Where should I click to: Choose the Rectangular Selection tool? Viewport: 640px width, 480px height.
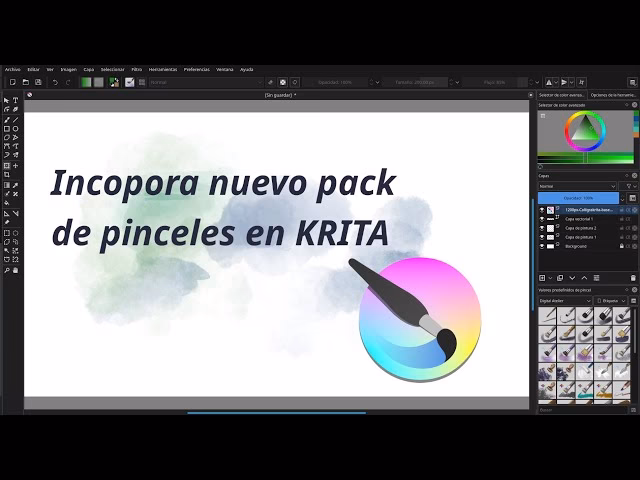click(7, 233)
